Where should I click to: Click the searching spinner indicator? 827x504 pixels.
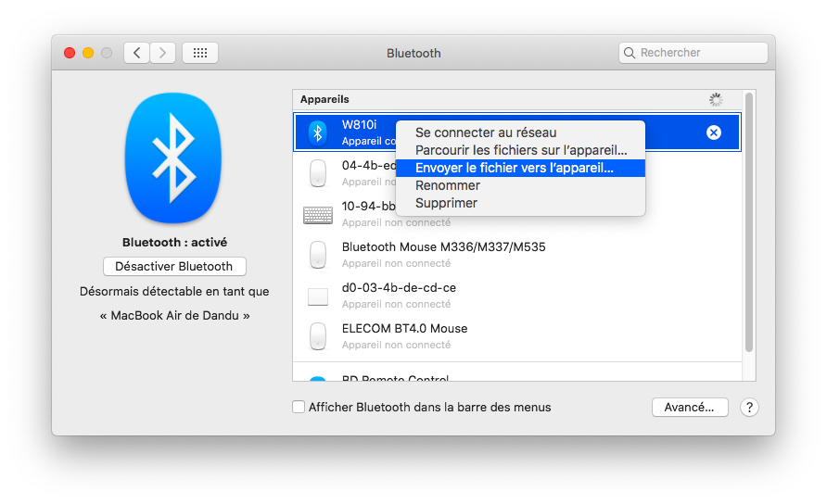click(x=716, y=100)
